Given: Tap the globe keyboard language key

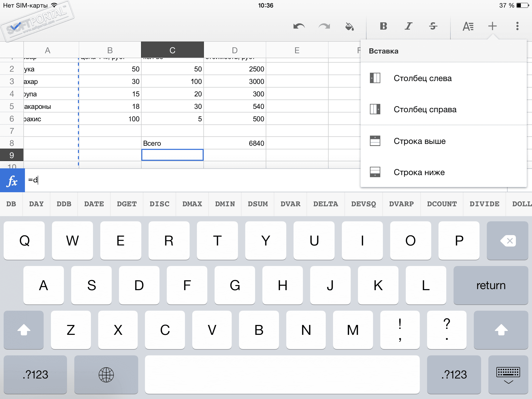Looking at the screenshot, I should pos(106,375).
